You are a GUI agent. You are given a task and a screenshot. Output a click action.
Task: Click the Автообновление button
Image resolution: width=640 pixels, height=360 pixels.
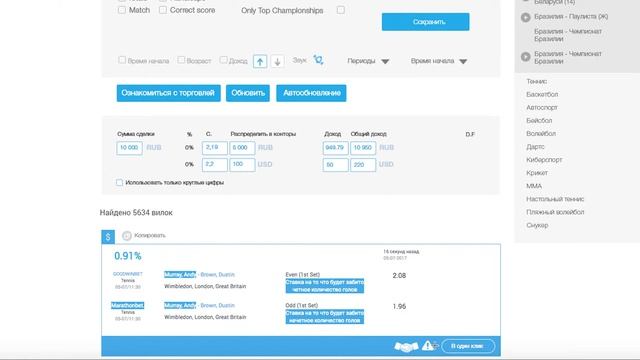311,93
